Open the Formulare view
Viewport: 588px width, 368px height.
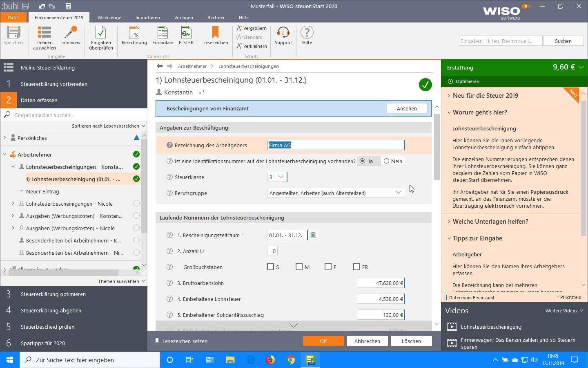163,36
